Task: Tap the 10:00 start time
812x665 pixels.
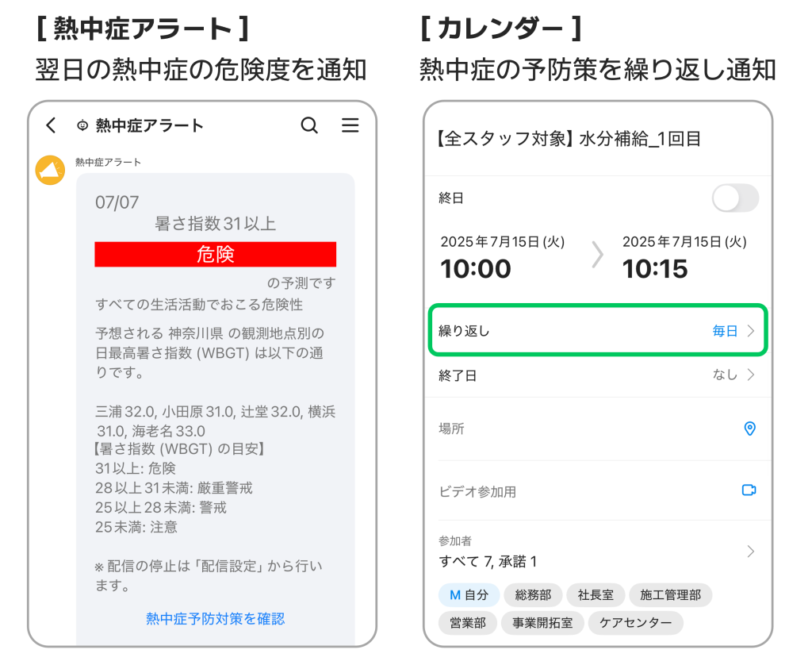Action: (476, 269)
